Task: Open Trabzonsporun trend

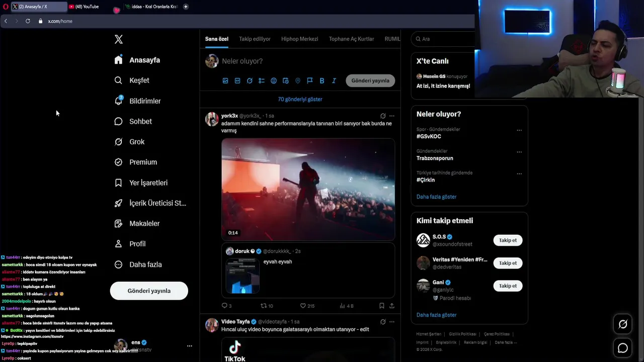Action: [x=435, y=158]
